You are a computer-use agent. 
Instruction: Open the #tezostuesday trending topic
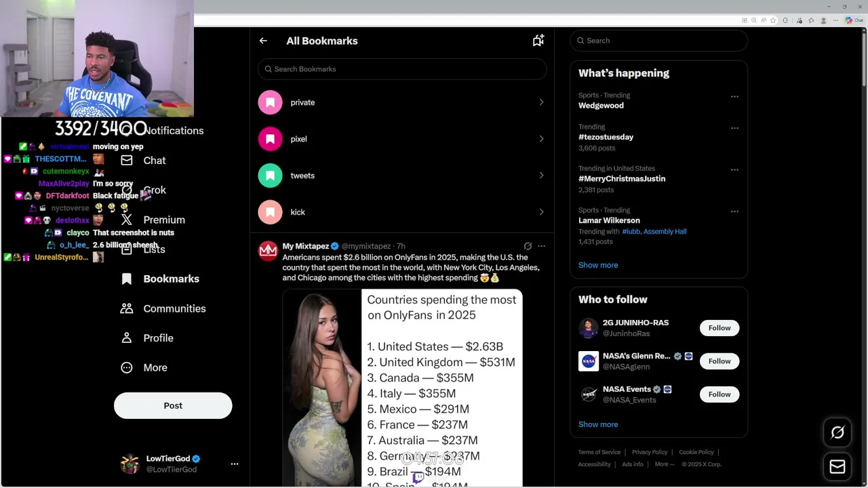606,137
